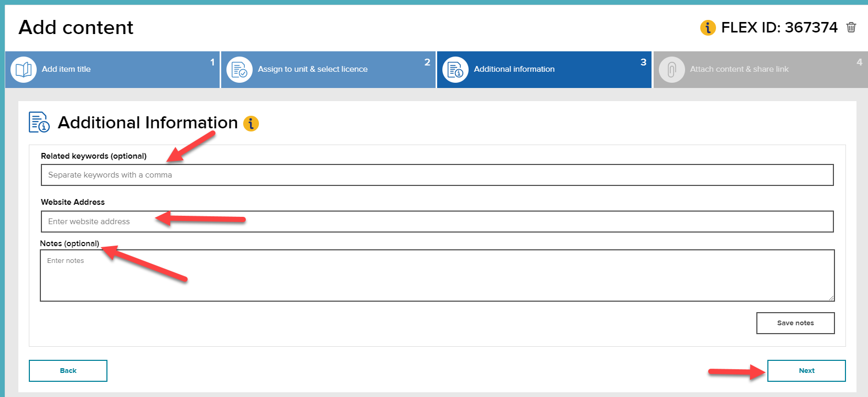This screenshot has width=868, height=397.
Task: Click the Notes textarea resize handle
Action: coord(831,298)
